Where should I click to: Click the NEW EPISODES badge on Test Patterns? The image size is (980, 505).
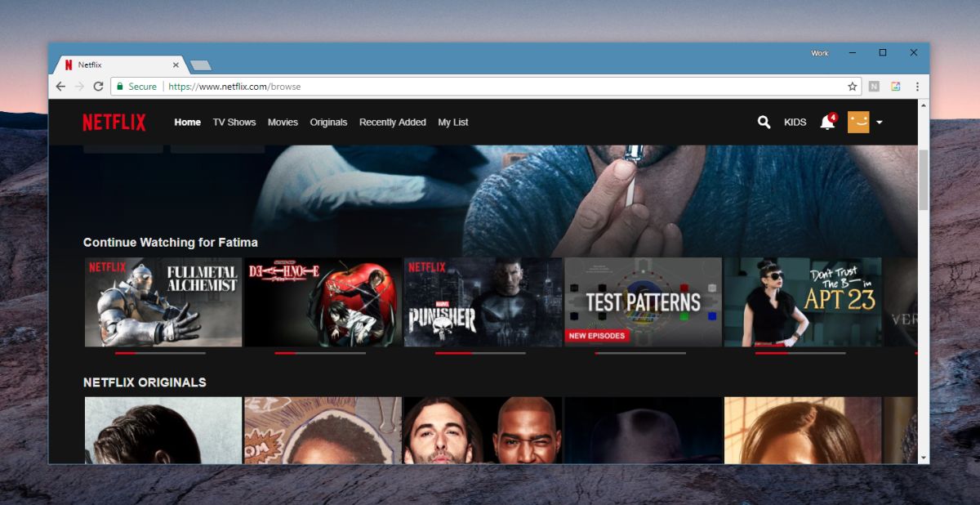(x=595, y=335)
